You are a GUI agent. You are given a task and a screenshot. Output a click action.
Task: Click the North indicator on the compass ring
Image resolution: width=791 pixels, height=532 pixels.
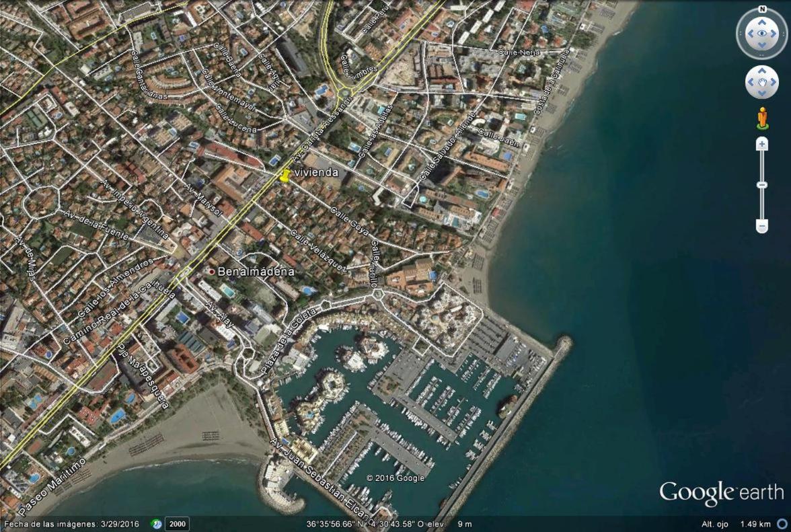(x=762, y=9)
